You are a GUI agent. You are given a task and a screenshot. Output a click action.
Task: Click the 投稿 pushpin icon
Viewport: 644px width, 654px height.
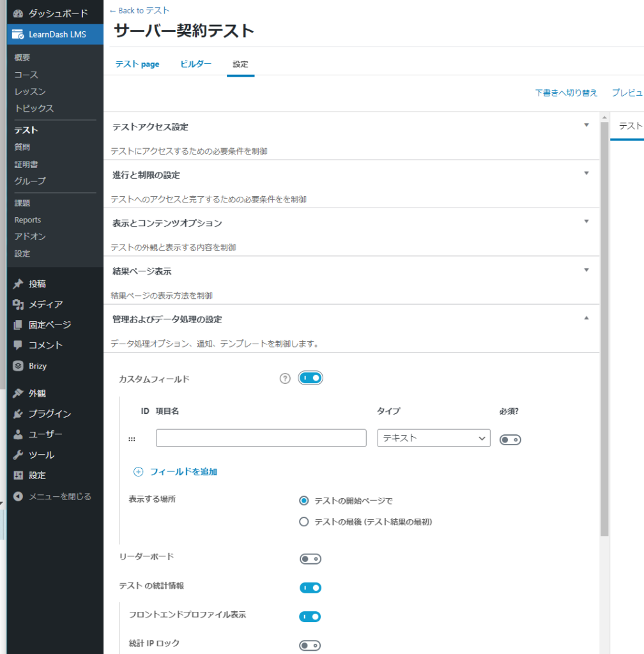(18, 284)
